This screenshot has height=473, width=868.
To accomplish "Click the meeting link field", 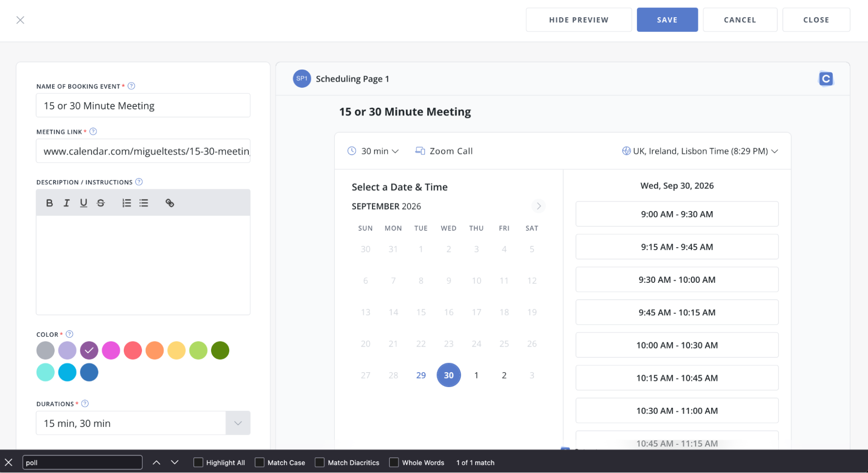I will 143,151.
